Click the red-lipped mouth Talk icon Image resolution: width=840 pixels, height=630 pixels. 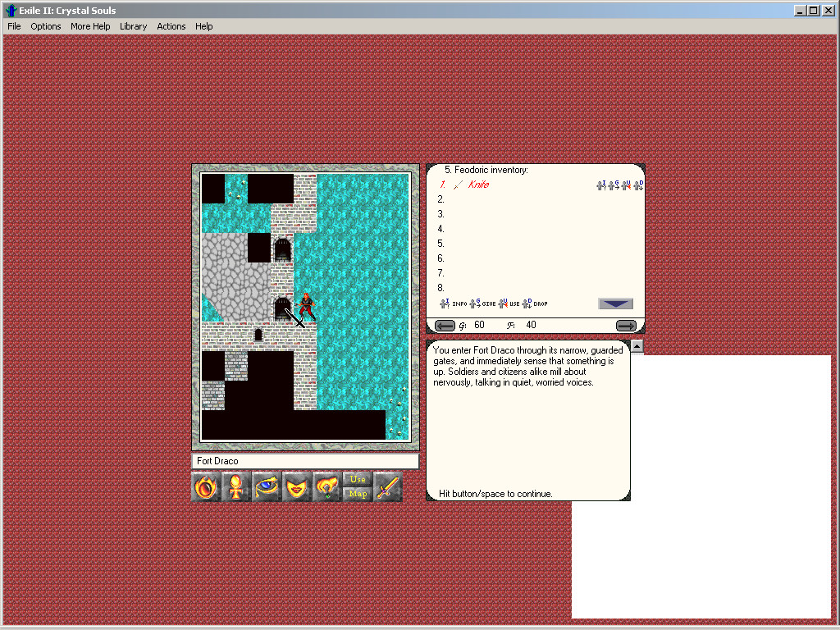(296, 487)
